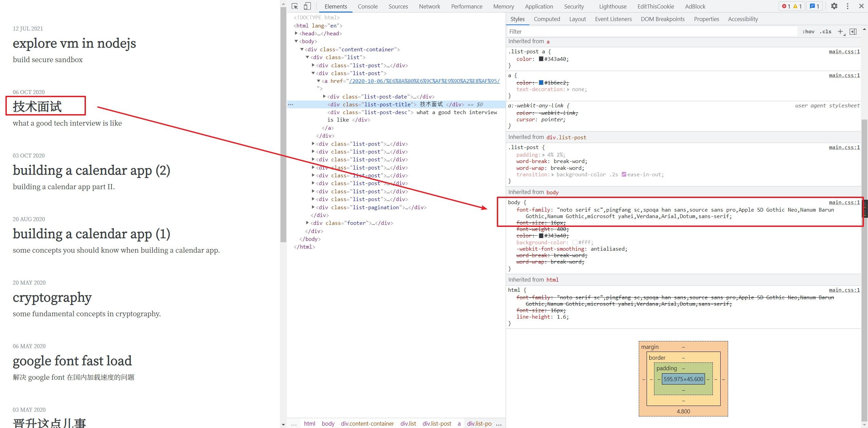Open the DevTools three-dot menu
This screenshot has width=868, height=428.
(848, 6)
